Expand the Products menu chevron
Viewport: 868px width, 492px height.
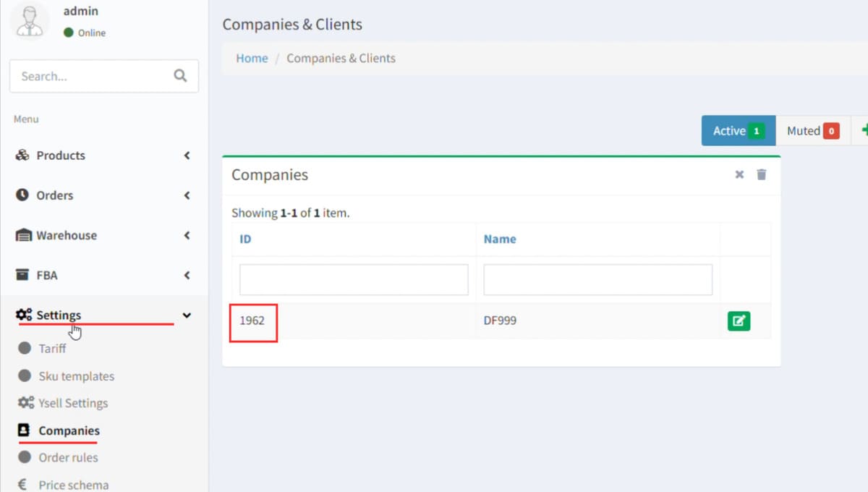187,156
